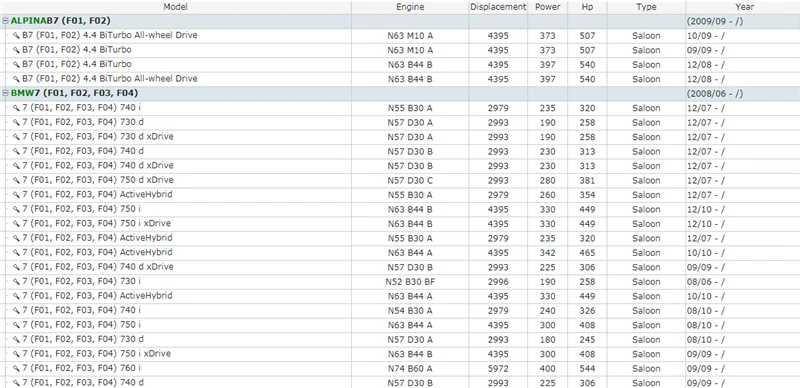
Task: Select the BMW 7 (F01, F02, F03, F04) group row
Action: point(400,94)
